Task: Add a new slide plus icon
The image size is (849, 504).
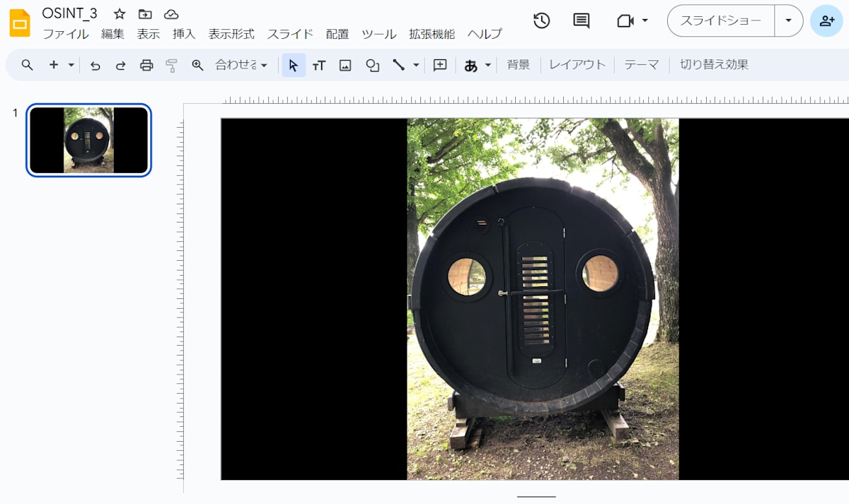Action: tap(54, 65)
